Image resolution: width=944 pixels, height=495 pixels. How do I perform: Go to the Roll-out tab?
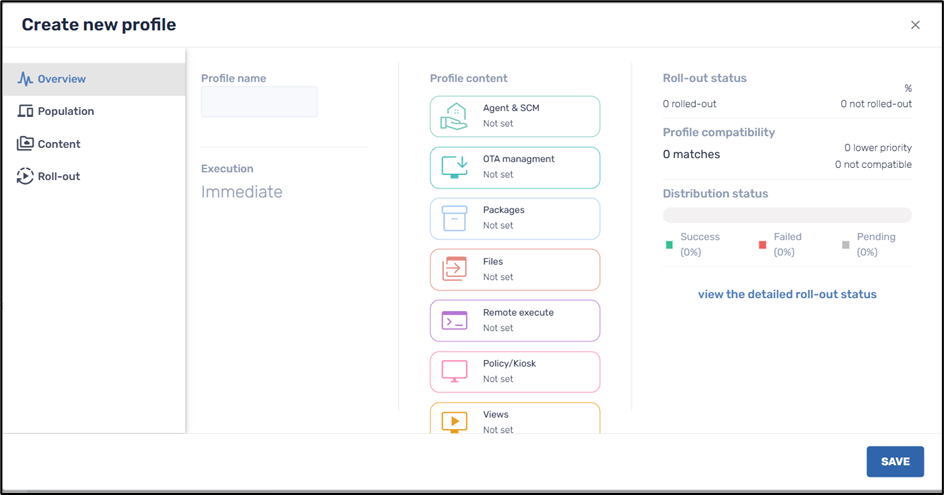(59, 176)
